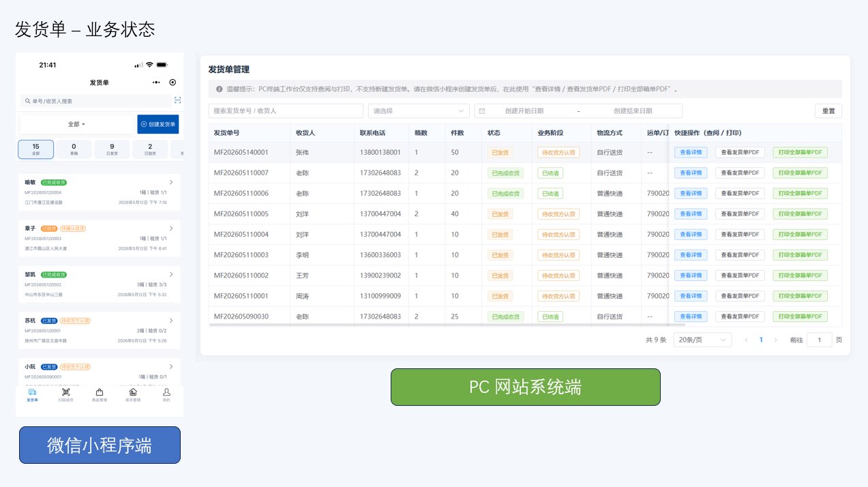Click 查看发货单PDF for 王芳's order
This screenshot has height=487, width=868.
(740, 276)
